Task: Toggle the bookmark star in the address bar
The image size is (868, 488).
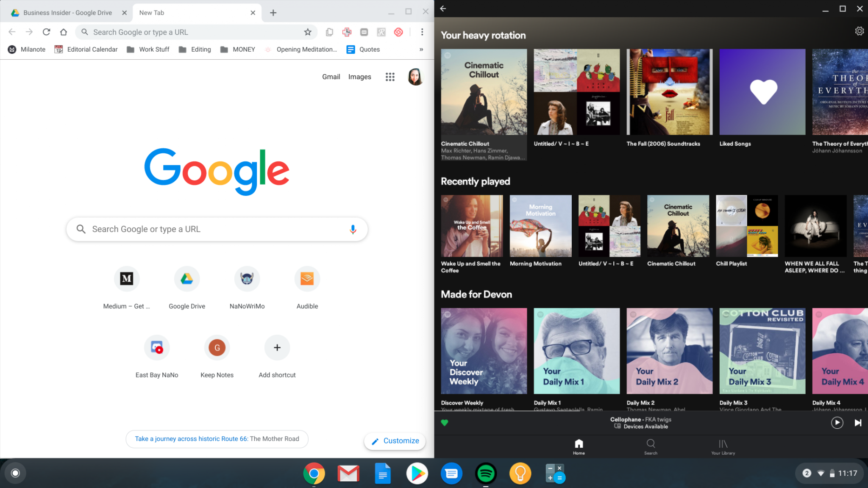Action: pos(308,32)
